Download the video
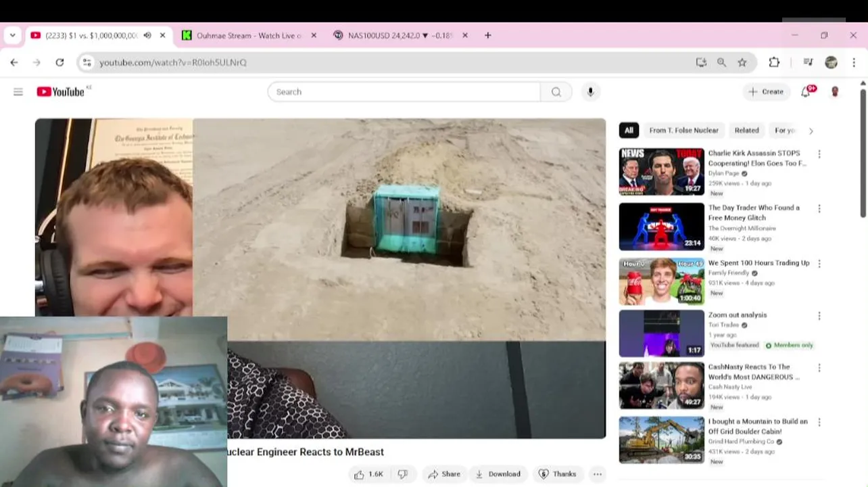 click(x=498, y=474)
